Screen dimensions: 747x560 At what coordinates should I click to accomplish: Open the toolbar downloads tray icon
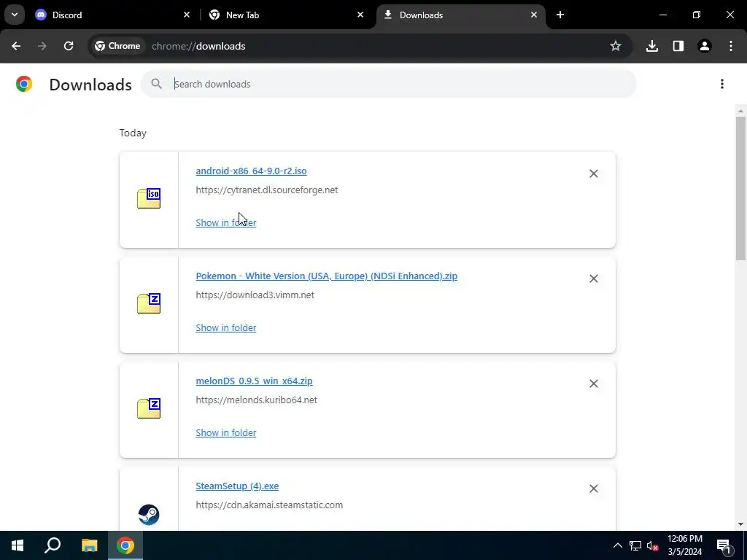[x=651, y=46]
